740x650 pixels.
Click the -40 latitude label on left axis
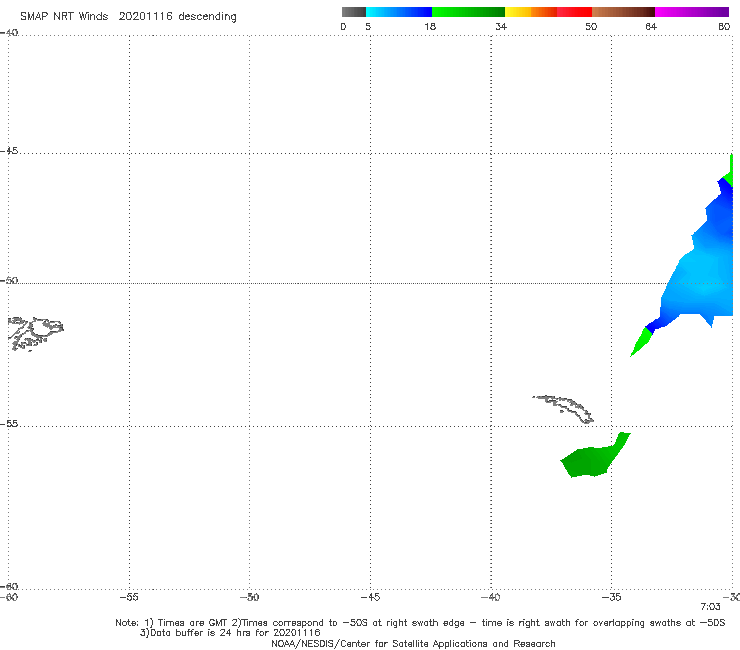pyautogui.click(x=9, y=33)
